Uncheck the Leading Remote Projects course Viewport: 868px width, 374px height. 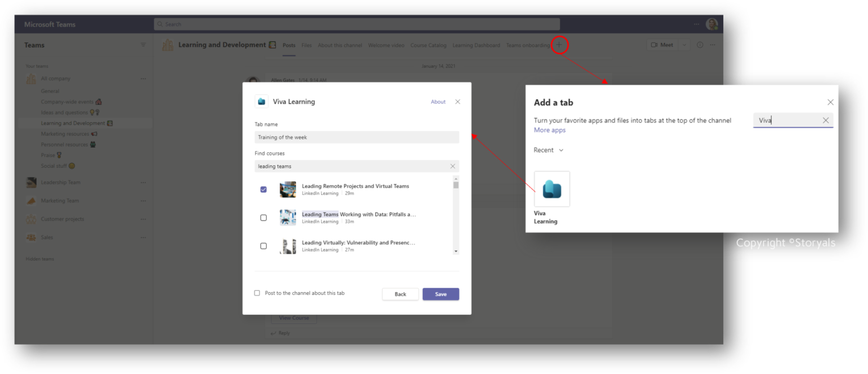click(263, 189)
